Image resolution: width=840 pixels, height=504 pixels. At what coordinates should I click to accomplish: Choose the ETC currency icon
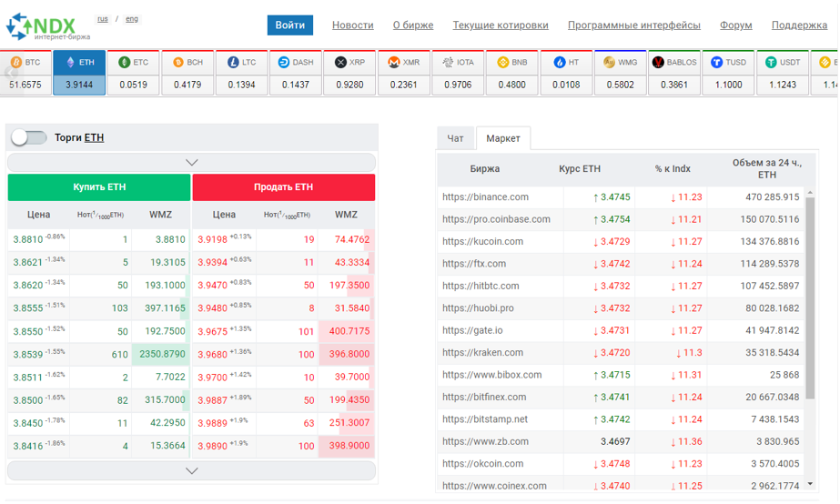[125, 62]
